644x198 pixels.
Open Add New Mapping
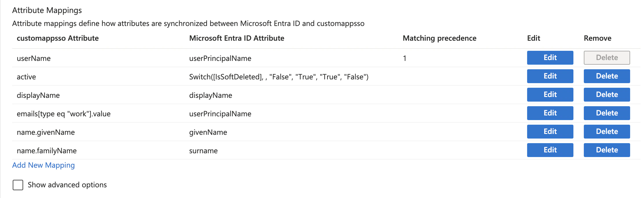[x=43, y=165]
